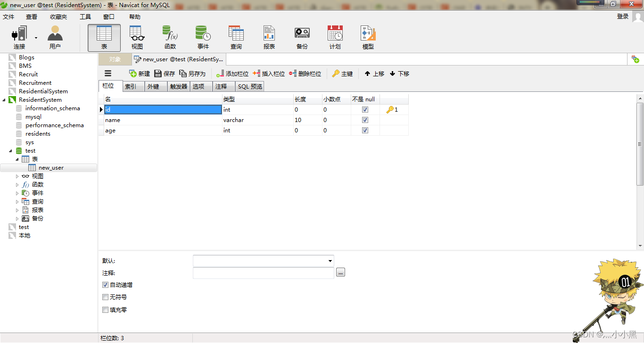644x343 pixels.
Task: Switch to the SQL 预览 tab
Action: point(250,87)
